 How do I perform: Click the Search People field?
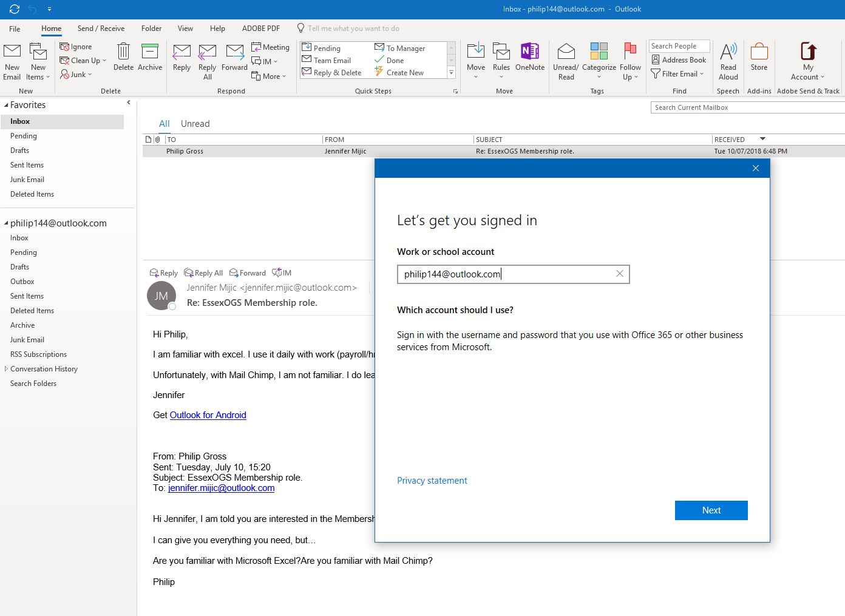(x=679, y=46)
